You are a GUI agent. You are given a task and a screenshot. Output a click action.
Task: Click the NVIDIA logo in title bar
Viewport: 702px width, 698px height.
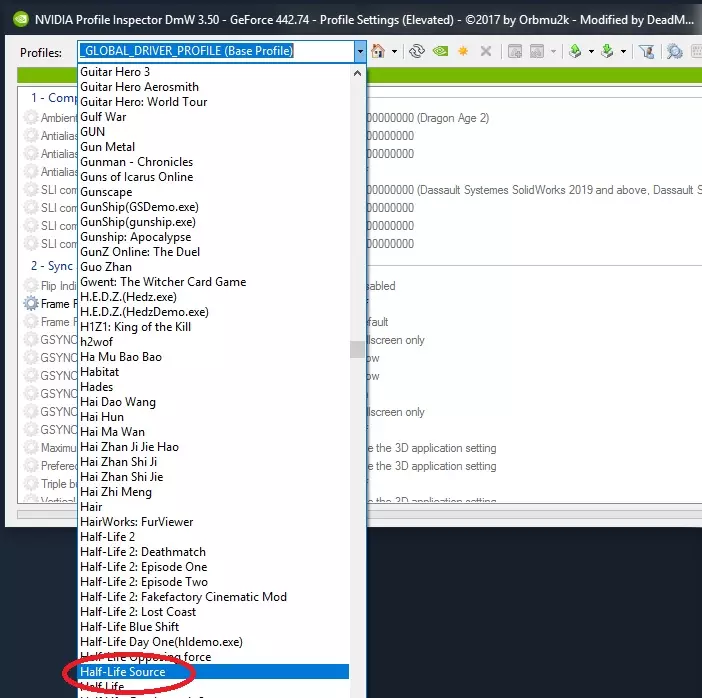pyautogui.click(x=21, y=20)
